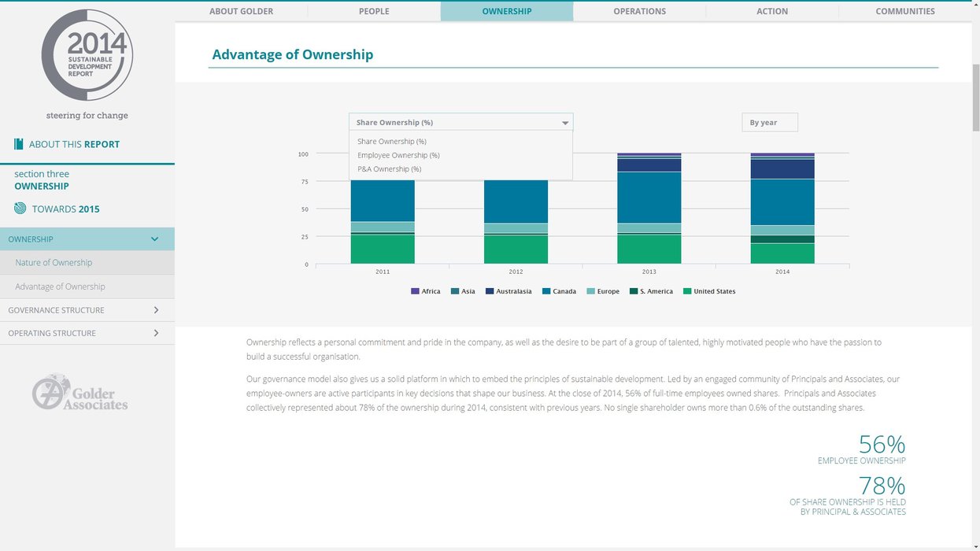Toggle the Australasia legend marker
The image size is (980, 551).
pos(490,291)
